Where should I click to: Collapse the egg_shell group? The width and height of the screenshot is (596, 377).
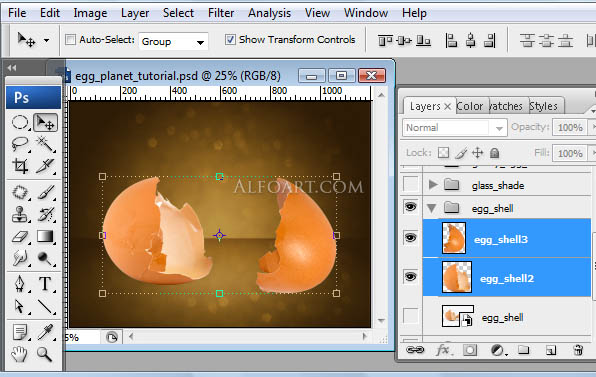tap(431, 208)
